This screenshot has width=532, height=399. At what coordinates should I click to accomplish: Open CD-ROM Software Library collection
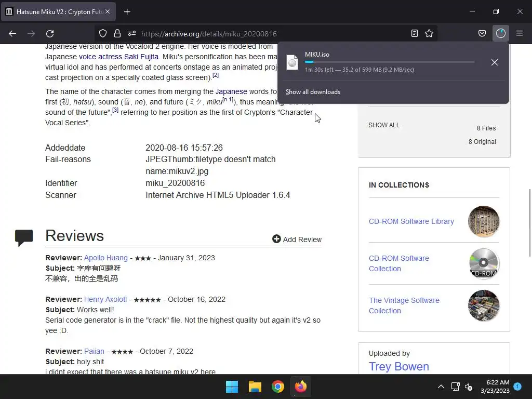[411, 221]
